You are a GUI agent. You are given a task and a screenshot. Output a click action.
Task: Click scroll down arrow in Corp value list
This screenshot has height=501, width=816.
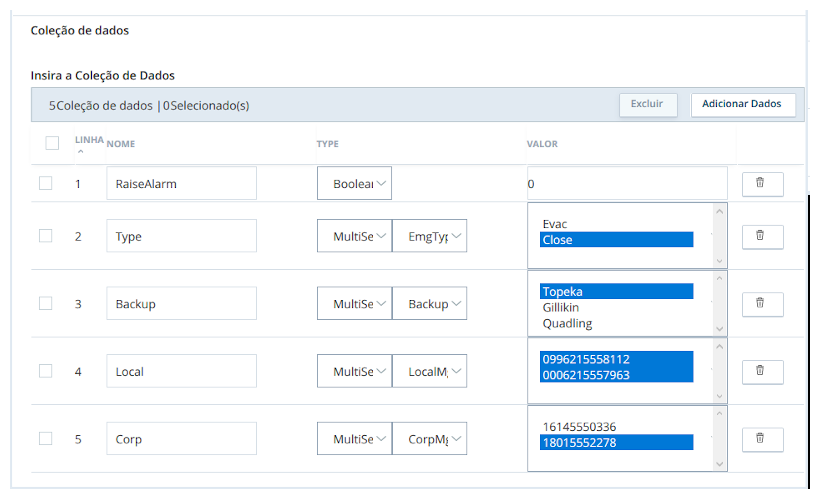720,464
